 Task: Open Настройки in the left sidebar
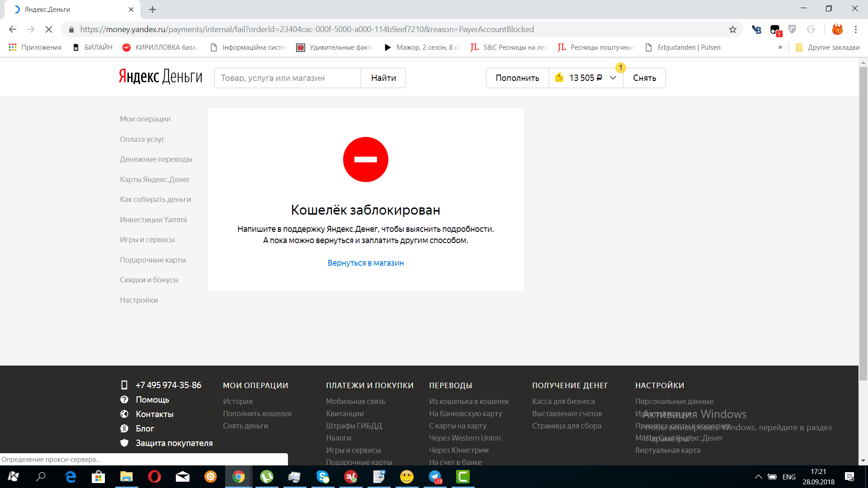(x=139, y=300)
